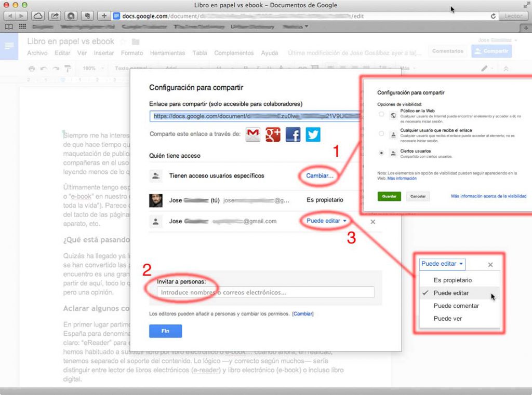Open the Texto normal style dropdown
Image resolution: width=532 pixels, height=395 pixels.
click(x=132, y=69)
